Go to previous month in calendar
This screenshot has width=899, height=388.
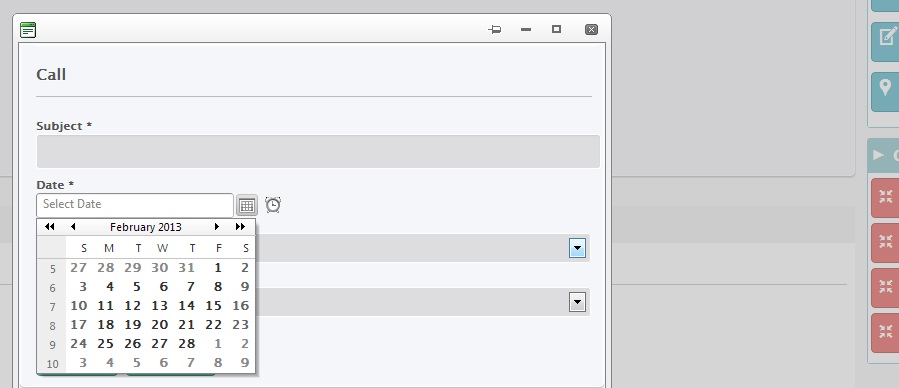coord(73,227)
